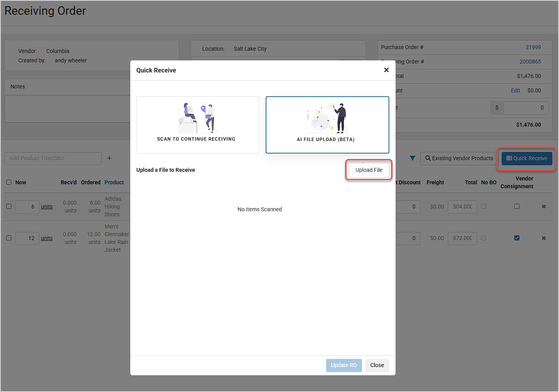Enable No BO for the Adidas row
The image size is (559, 392).
coord(483,206)
